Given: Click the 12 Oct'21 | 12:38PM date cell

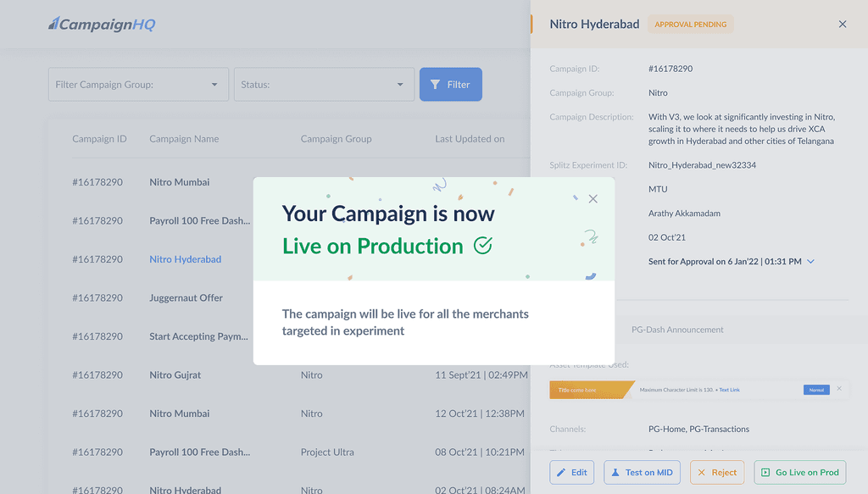Looking at the screenshot, I should 480,414.
